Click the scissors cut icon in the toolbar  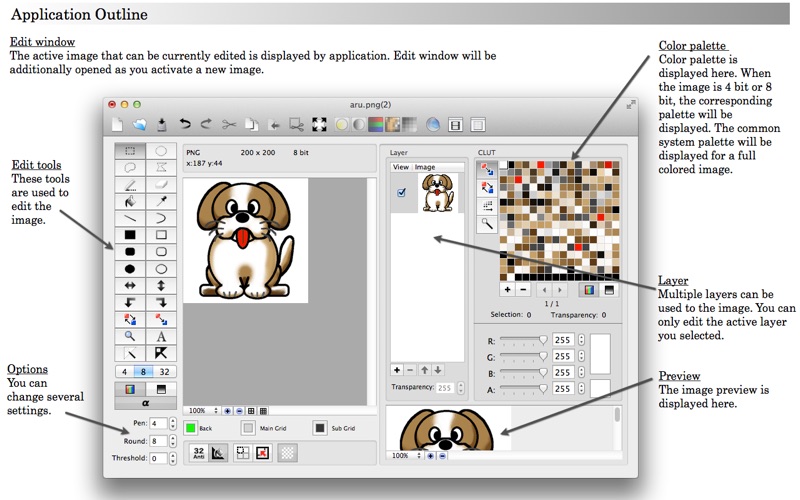(x=229, y=125)
